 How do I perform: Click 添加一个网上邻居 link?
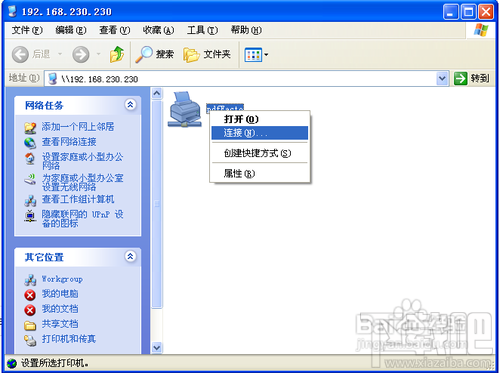[x=78, y=127]
